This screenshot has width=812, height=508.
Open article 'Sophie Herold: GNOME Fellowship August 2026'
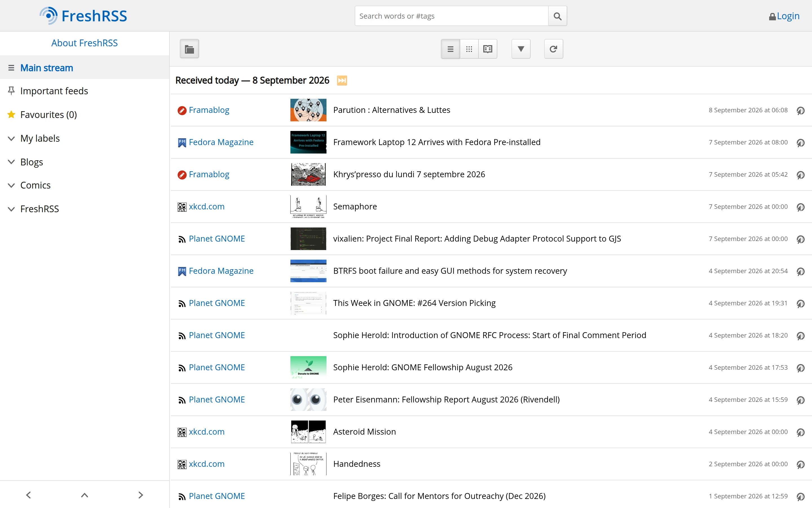[423, 367]
